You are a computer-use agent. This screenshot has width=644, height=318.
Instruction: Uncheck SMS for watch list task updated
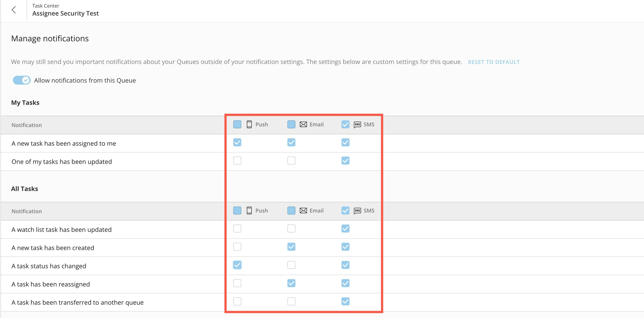345,229
